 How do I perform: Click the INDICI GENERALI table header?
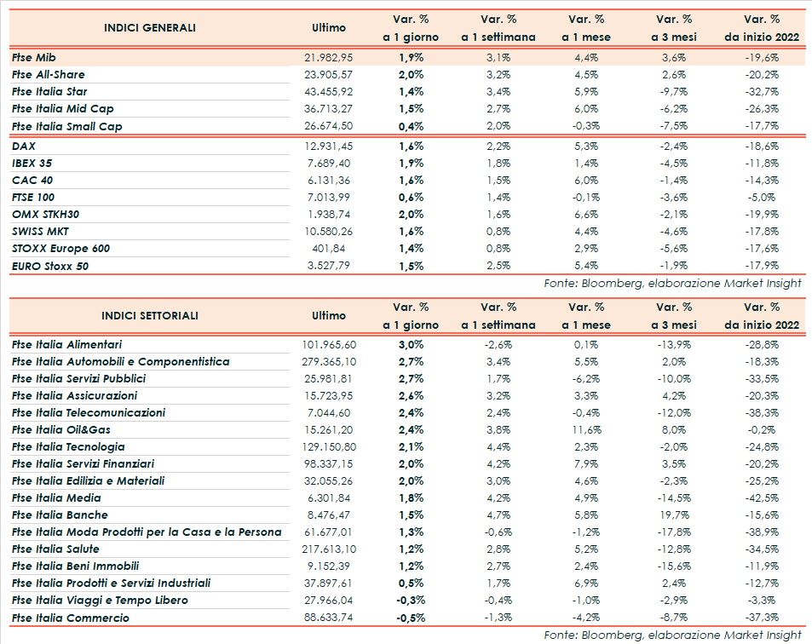point(150,27)
